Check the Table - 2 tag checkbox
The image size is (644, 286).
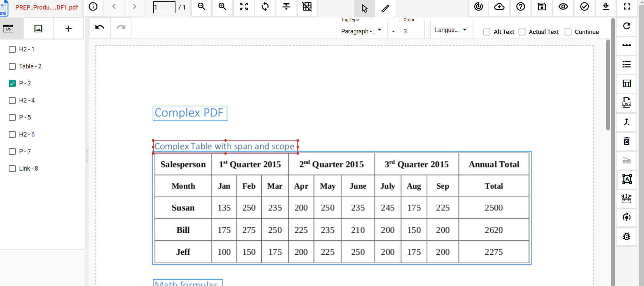click(x=12, y=66)
